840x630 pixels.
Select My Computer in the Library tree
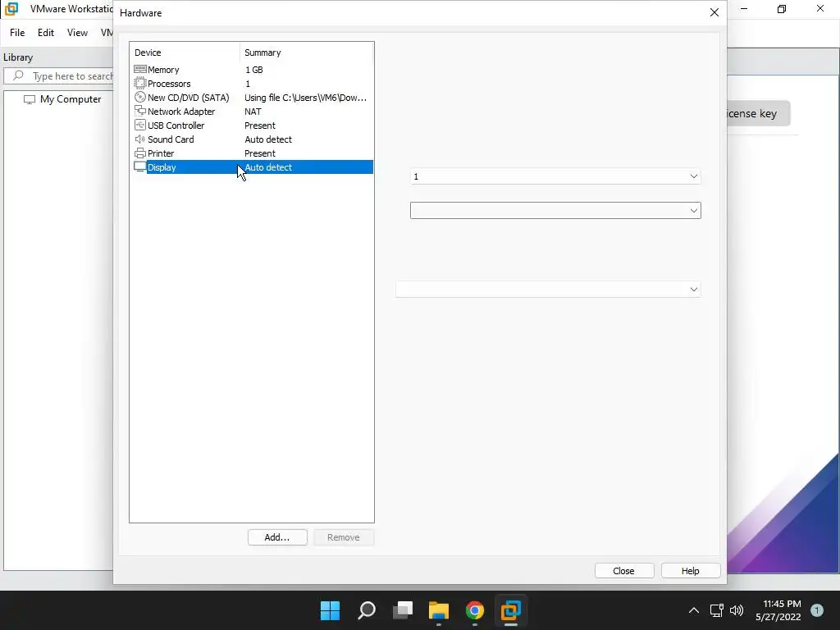point(71,99)
